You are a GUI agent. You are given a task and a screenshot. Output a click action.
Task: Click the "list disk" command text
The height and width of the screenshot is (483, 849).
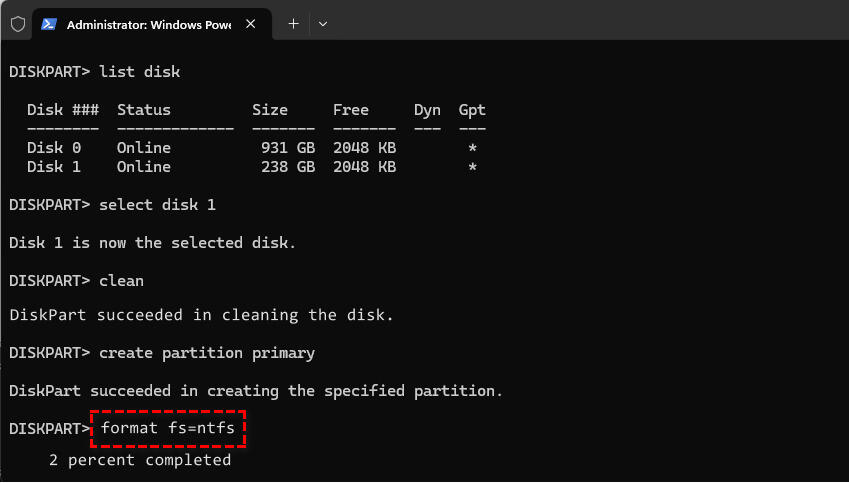(140, 72)
